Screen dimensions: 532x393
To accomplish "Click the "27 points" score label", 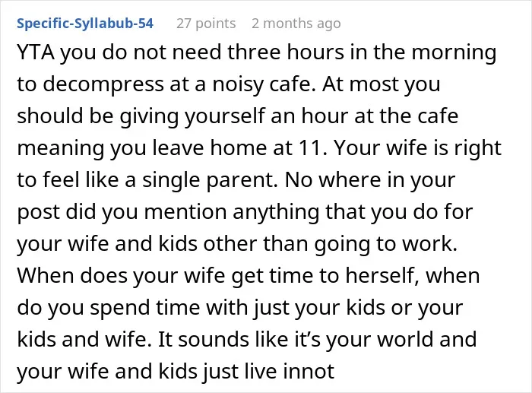I will [x=206, y=24].
